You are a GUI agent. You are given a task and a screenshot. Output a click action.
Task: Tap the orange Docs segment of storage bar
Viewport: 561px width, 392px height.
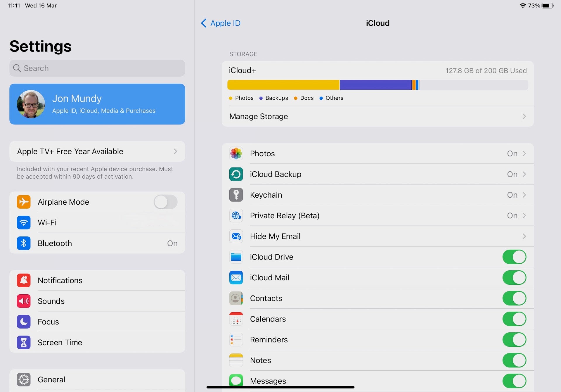click(x=414, y=85)
